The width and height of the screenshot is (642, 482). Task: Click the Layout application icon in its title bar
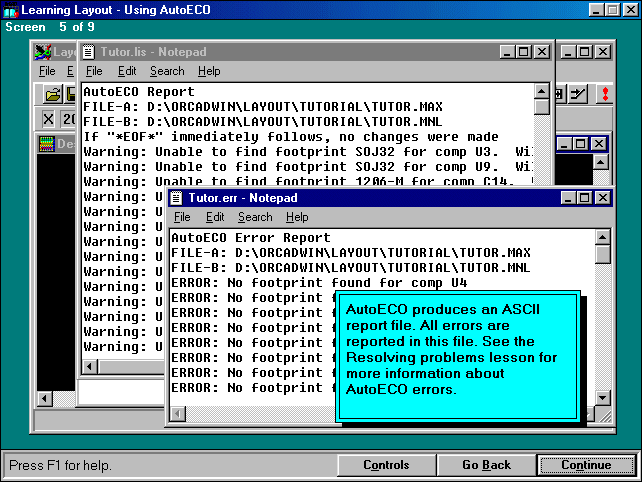[43, 52]
